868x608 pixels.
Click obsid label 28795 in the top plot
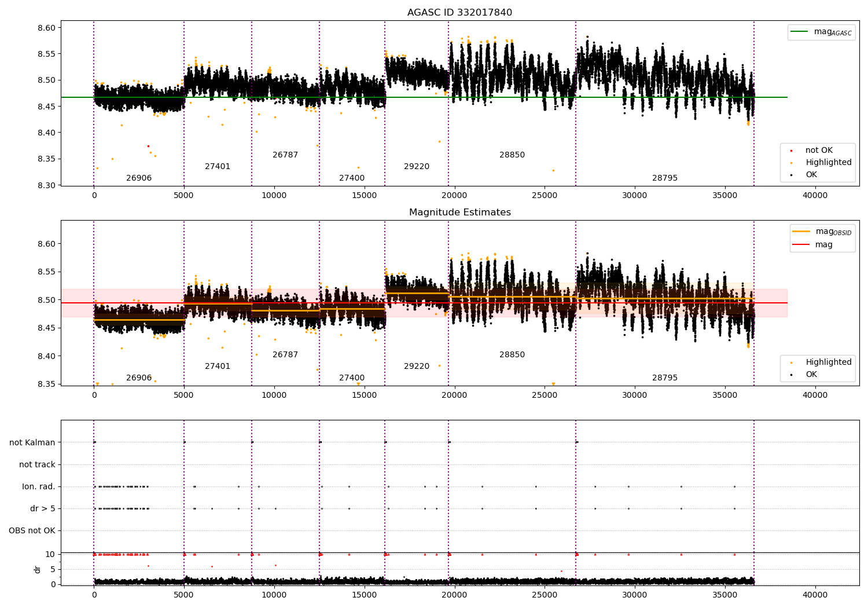pyautogui.click(x=665, y=178)
